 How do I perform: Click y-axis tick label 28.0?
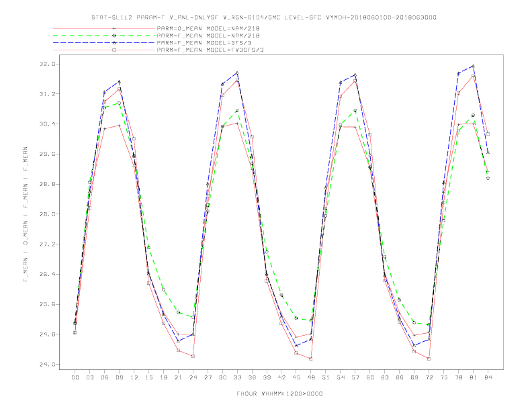tap(47, 214)
